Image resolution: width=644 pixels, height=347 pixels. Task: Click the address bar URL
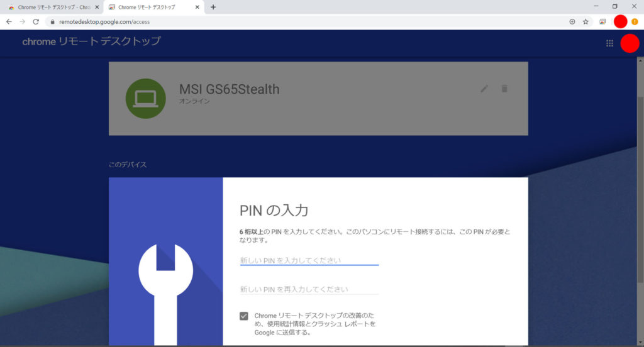[x=104, y=22]
